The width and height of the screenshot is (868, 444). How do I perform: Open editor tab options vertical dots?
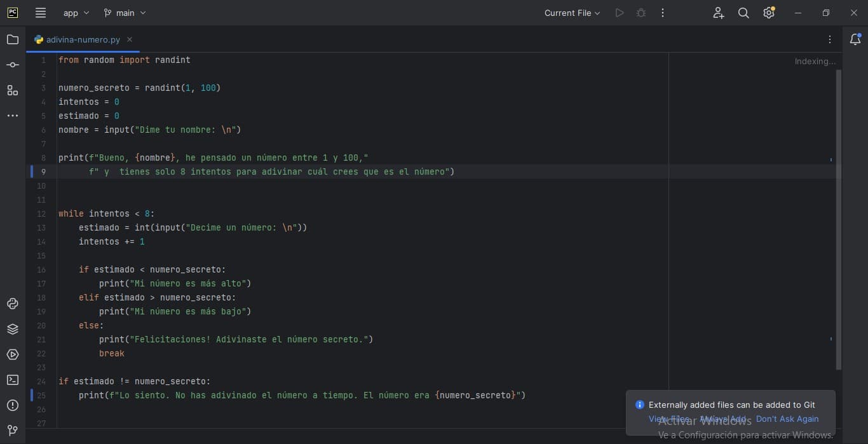[x=830, y=39]
